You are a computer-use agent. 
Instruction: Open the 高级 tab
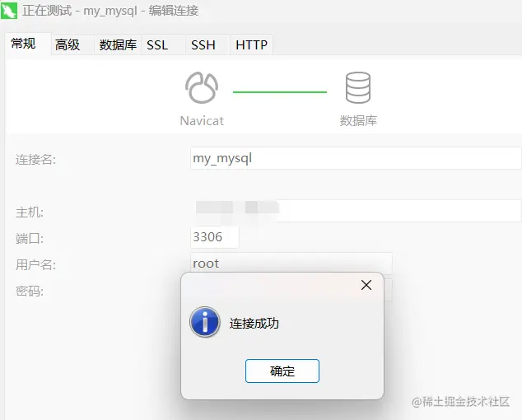click(72, 44)
